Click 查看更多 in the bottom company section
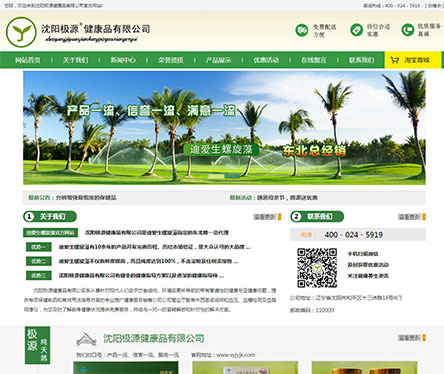Image resolution: width=444 pixels, height=374 pixels. click(410, 338)
